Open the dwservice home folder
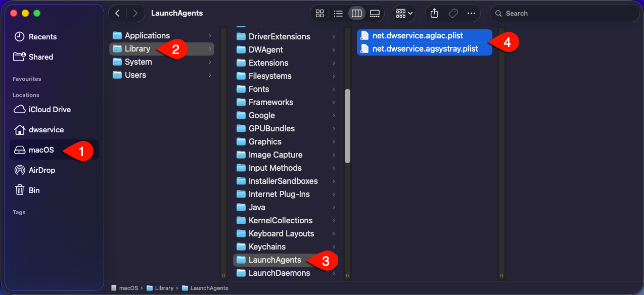The width and height of the screenshot is (644, 295). point(54,130)
